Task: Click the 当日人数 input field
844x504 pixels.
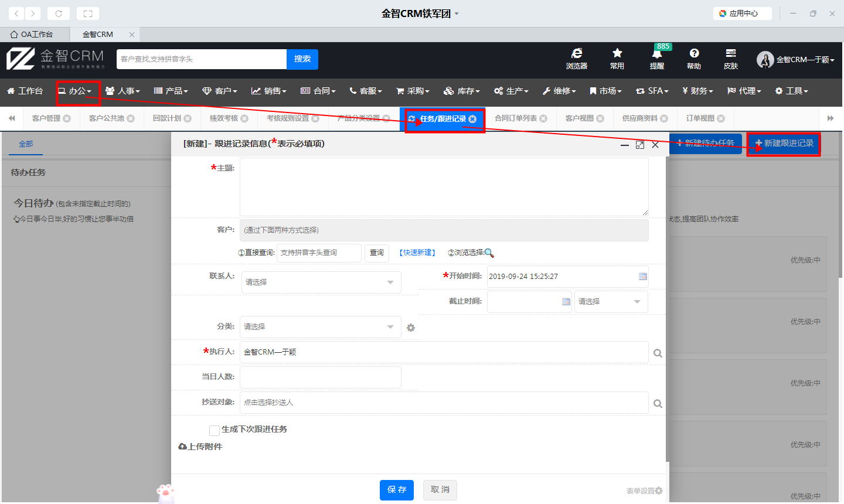Action: (321, 377)
